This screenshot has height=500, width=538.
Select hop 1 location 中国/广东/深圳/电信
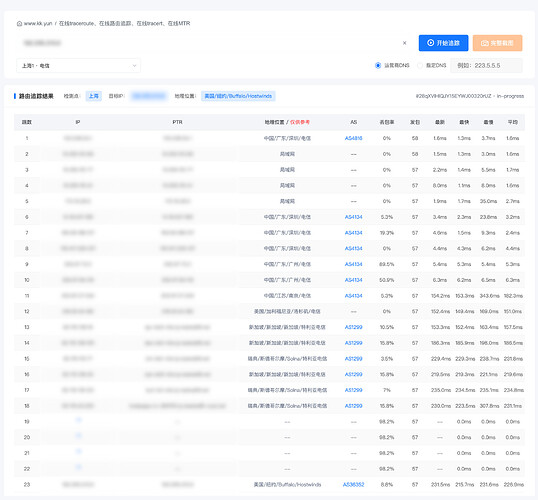[x=287, y=138]
